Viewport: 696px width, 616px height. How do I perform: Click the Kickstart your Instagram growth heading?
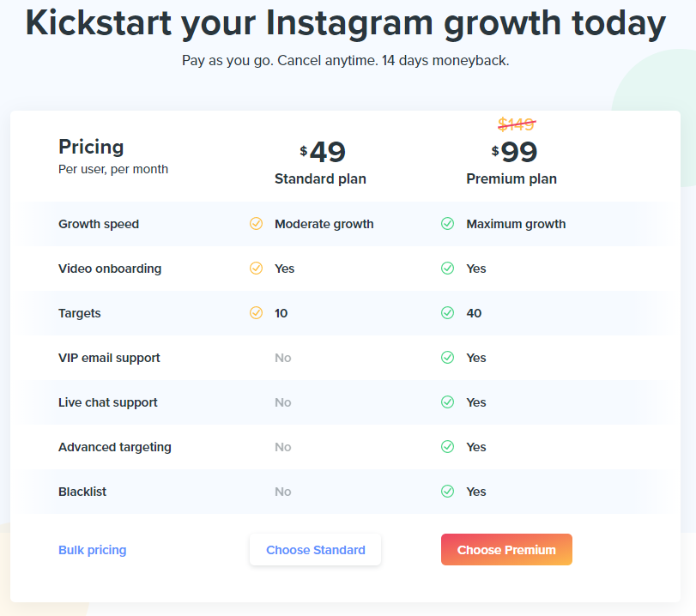(346, 24)
